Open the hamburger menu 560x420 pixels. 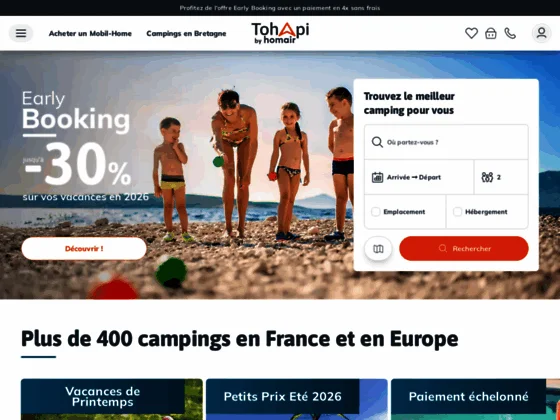coord(21,33)
